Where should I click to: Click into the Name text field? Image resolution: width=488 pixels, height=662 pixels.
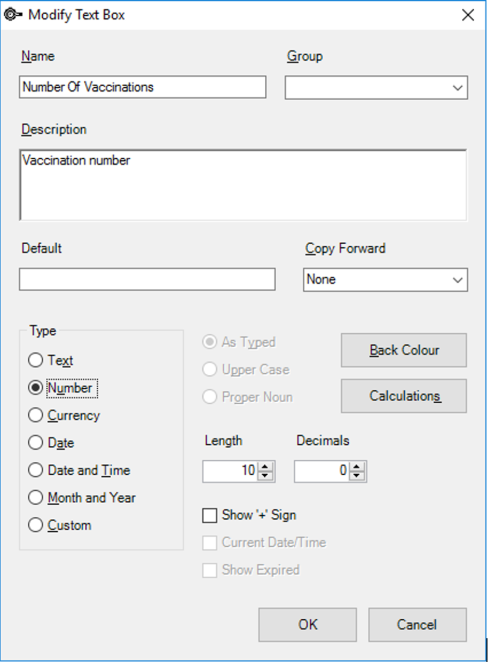pos(143,87)
